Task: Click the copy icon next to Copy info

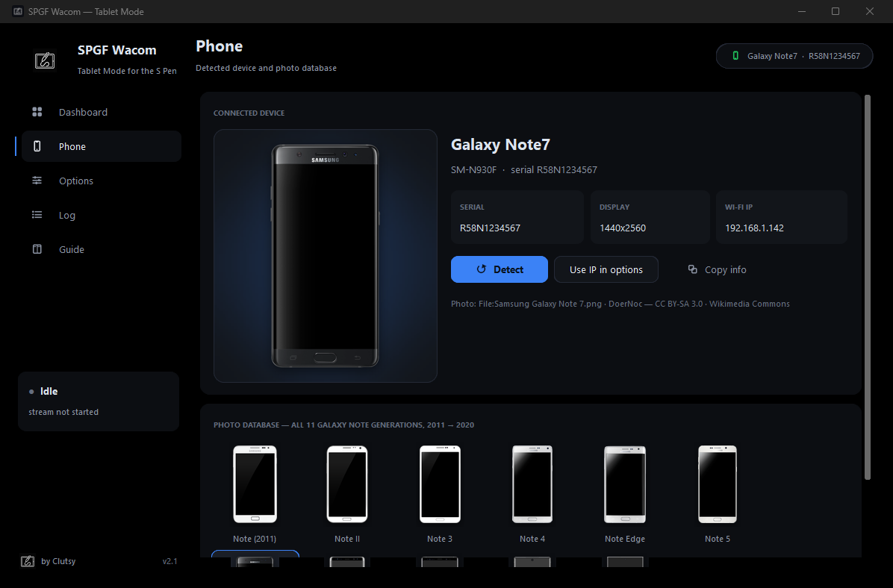Action: (x=693, y=269)
